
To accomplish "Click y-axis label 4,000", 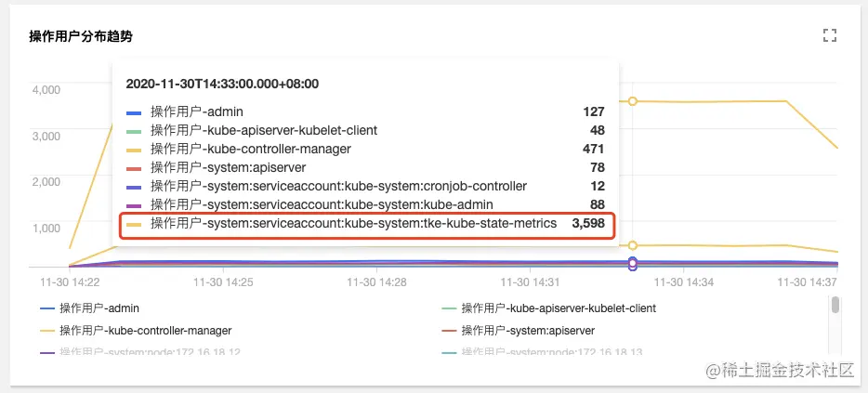I will pos(46,90).
